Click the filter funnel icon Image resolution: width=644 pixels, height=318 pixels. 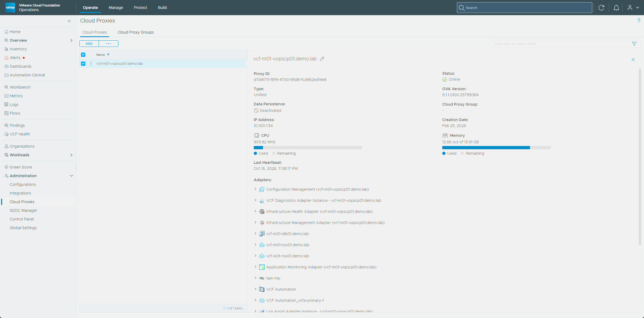coord(634,44)
